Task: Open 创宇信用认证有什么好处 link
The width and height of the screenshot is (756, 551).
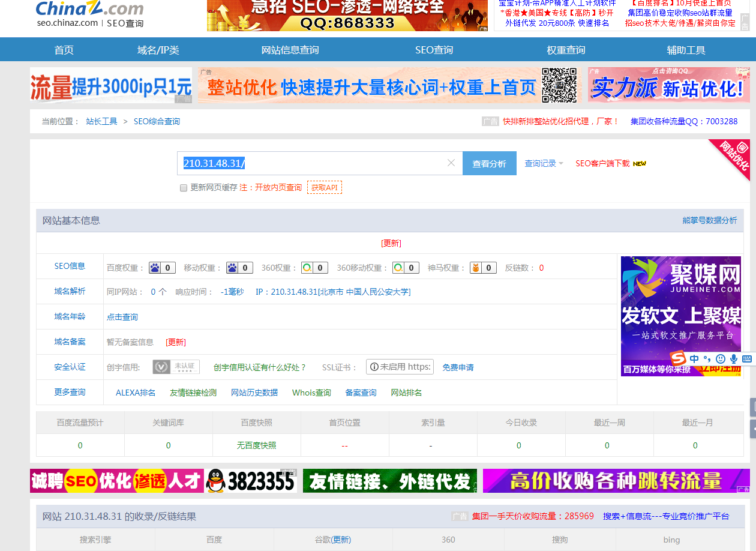Action: tap(260, 367)
